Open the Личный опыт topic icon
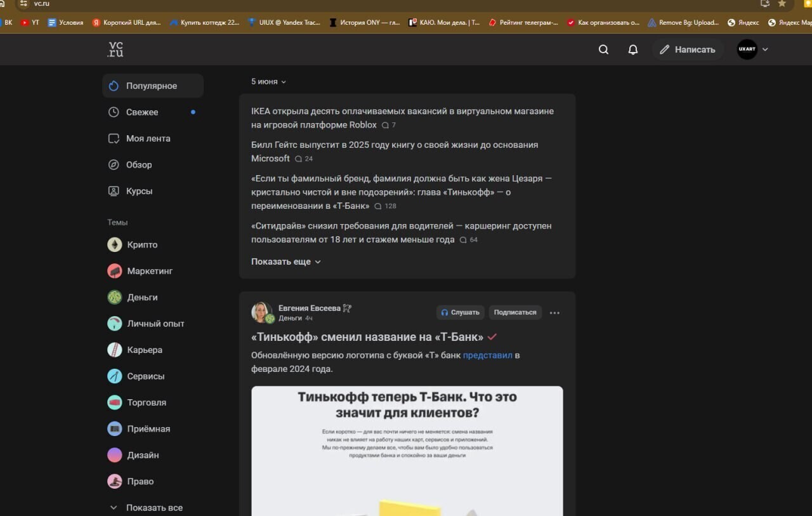Image resolution: width=812 pixels, height=516 pixels. pos(114,324)
